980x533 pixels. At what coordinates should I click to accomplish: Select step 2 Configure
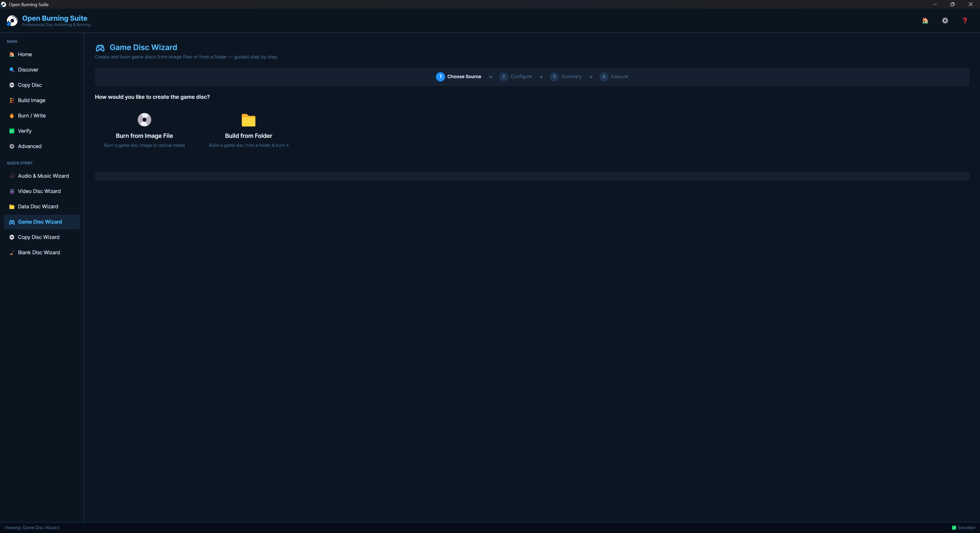(516, 77)
